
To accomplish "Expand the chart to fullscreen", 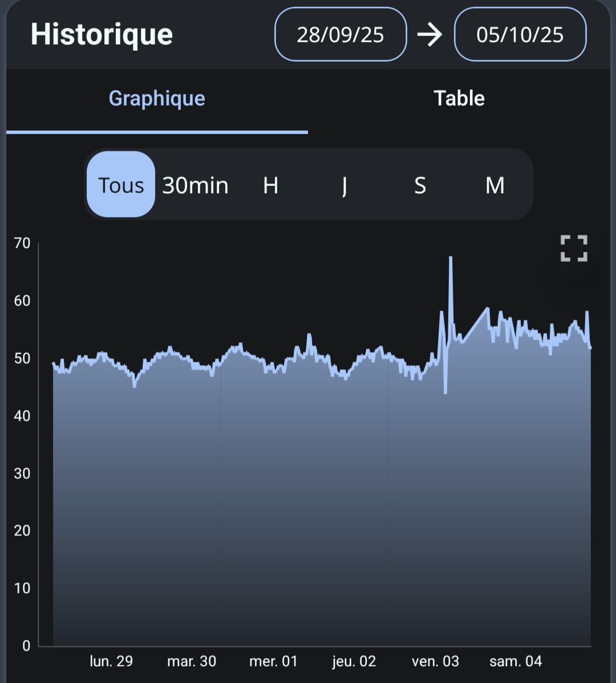I will 573,248.
